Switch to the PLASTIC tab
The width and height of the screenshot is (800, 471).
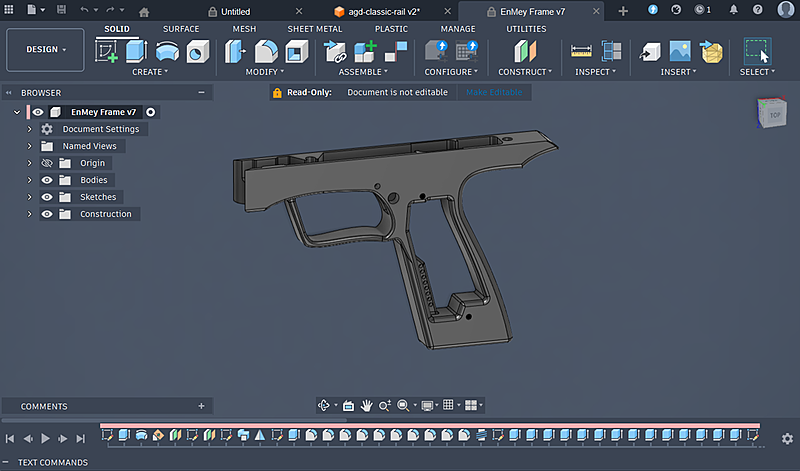pos(391,29)
